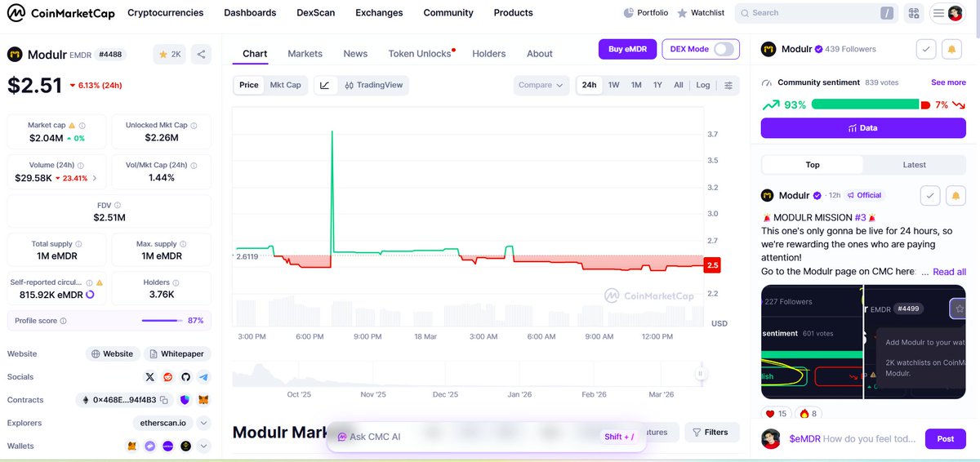Open the apps icon in top bar
This screenshot has height=462, width=980.
913,13
